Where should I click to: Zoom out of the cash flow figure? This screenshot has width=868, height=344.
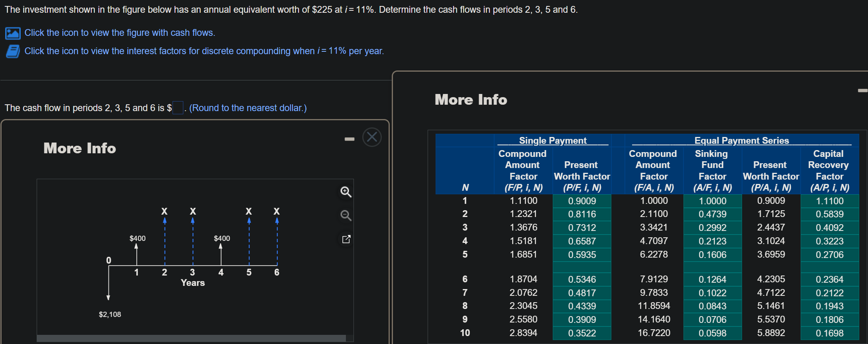pyautogui.click(x=346, y=215)
